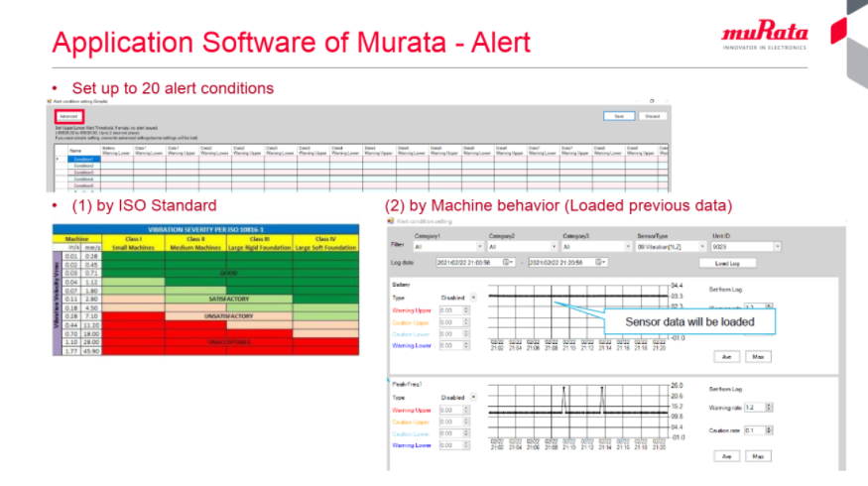Select the Condition2 row name cell
868x486 pixels.
point(84,166)
